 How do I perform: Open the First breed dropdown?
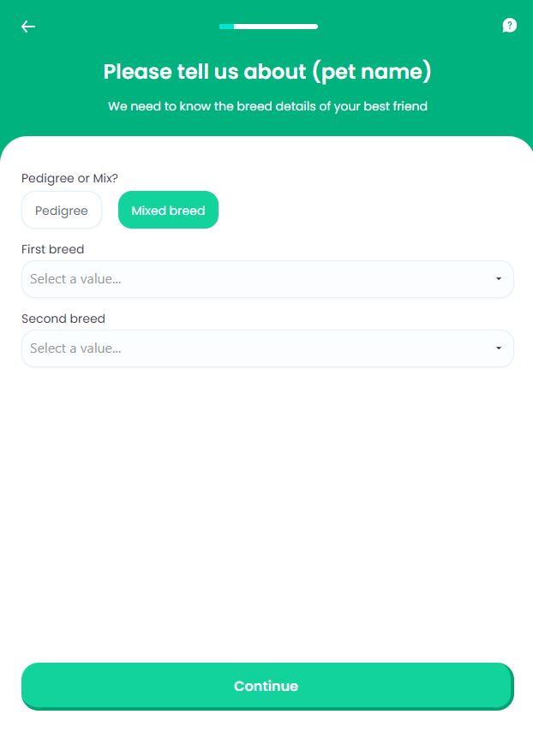(x=257, y=279)
